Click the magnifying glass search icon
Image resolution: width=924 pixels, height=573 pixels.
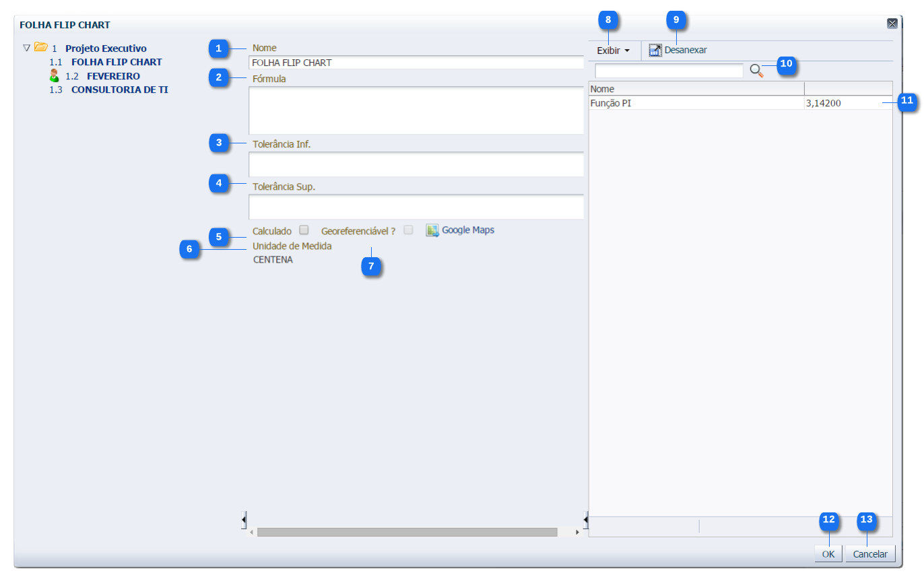pos(756,71)
